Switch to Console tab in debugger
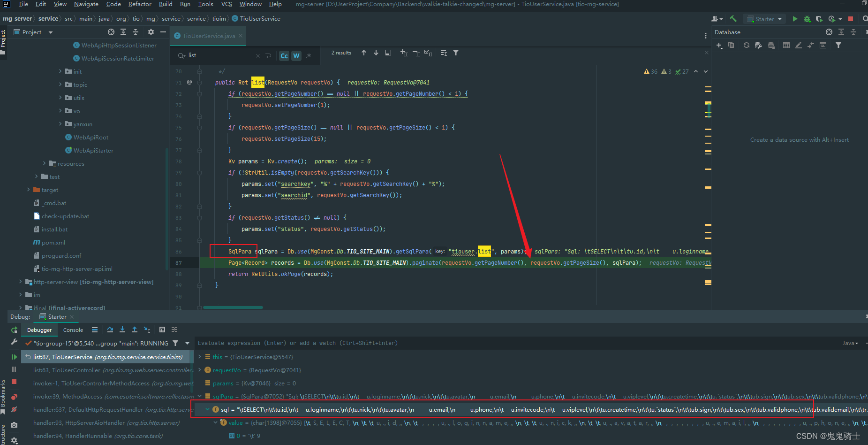Image resolution: width=868 pixels, height=445 pixels. tap(73, 330)
